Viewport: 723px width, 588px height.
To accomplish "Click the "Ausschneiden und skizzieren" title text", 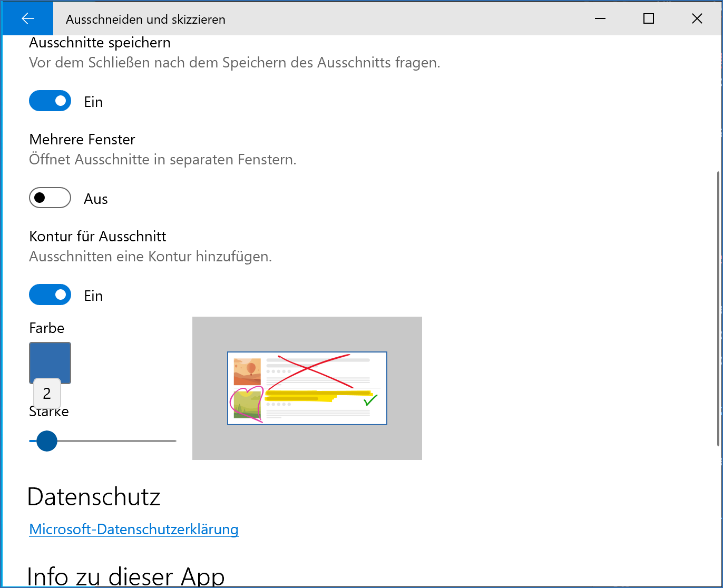I will (145, 19).
